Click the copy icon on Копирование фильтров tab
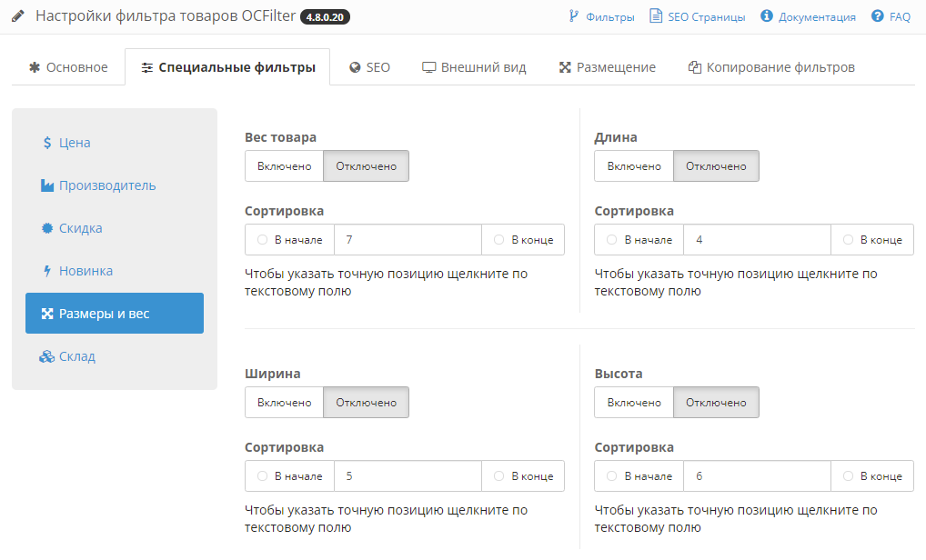The image size is (926, 560). click(695, 67)
